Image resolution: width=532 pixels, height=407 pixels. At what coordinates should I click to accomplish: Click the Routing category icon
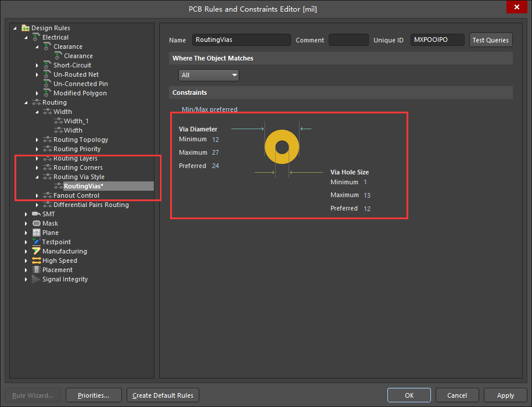tap(37, 102)
